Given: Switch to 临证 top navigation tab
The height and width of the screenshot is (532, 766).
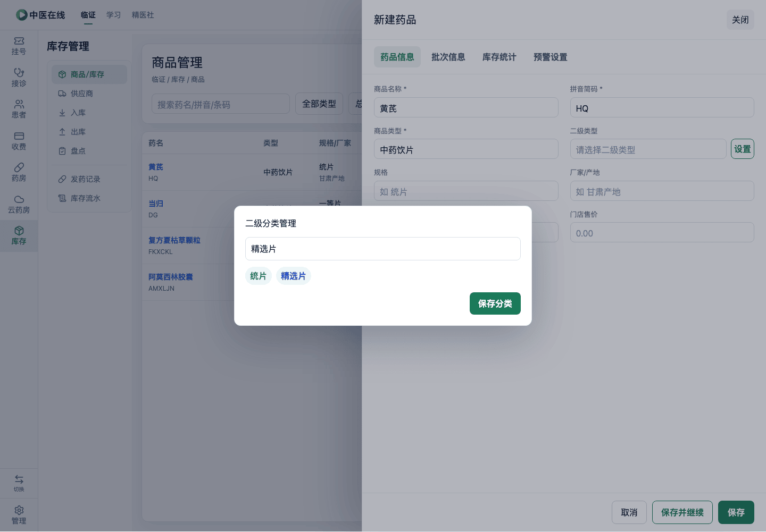Looking at the screenshot, I should point(88,15).
